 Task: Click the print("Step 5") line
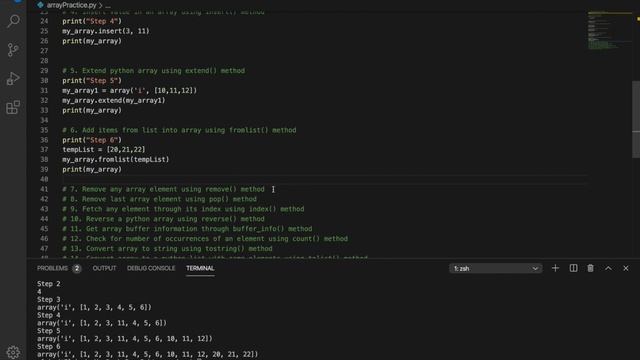pos(92,80)
